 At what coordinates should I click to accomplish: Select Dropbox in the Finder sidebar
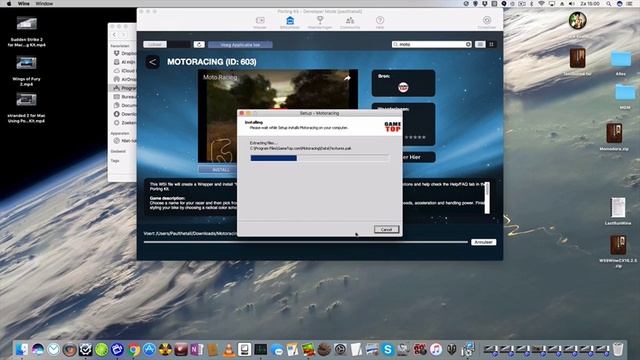(124, 53)
